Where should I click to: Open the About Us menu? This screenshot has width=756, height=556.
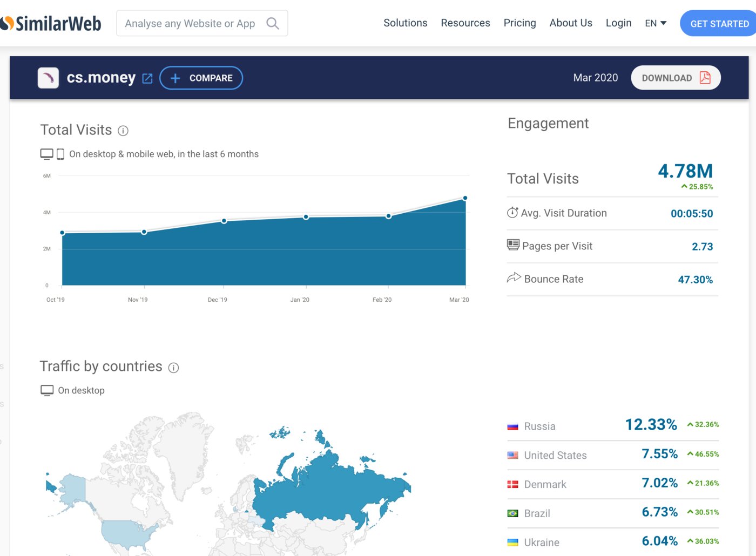(x=571, y=23)
